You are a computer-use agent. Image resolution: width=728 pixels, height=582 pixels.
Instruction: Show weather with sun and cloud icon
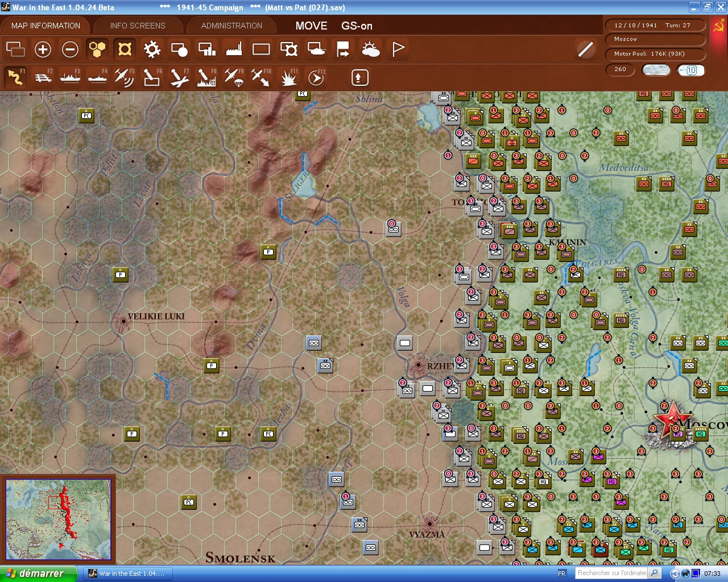pos(370,49)
